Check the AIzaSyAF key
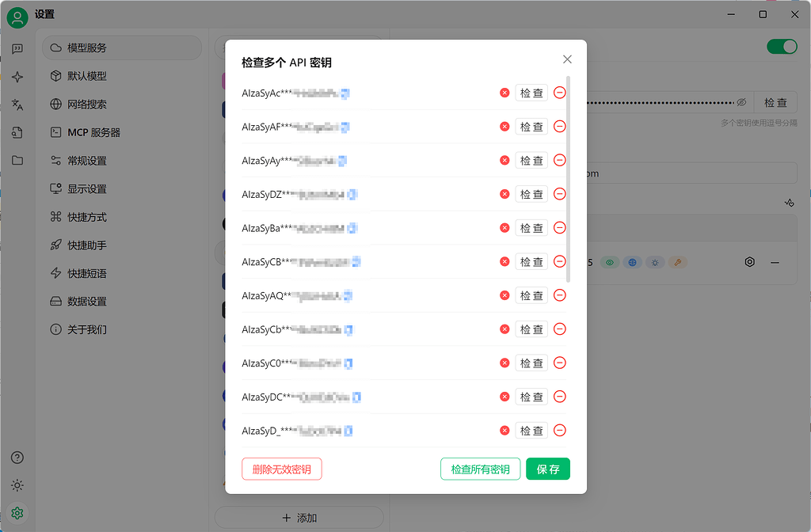The image size is (811, 532). point(531,127)
